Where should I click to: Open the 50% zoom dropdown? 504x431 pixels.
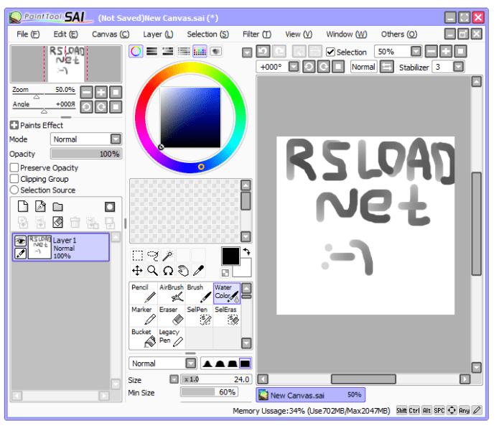(416, 52)
